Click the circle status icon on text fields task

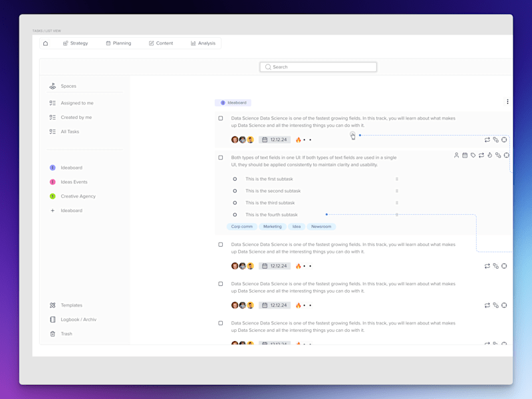click(x=507, y=156)
